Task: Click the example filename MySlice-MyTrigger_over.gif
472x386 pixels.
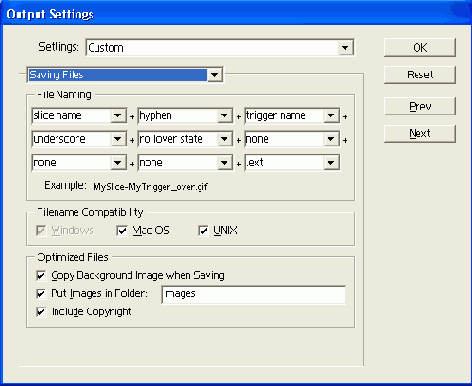Action: [150, 187]
